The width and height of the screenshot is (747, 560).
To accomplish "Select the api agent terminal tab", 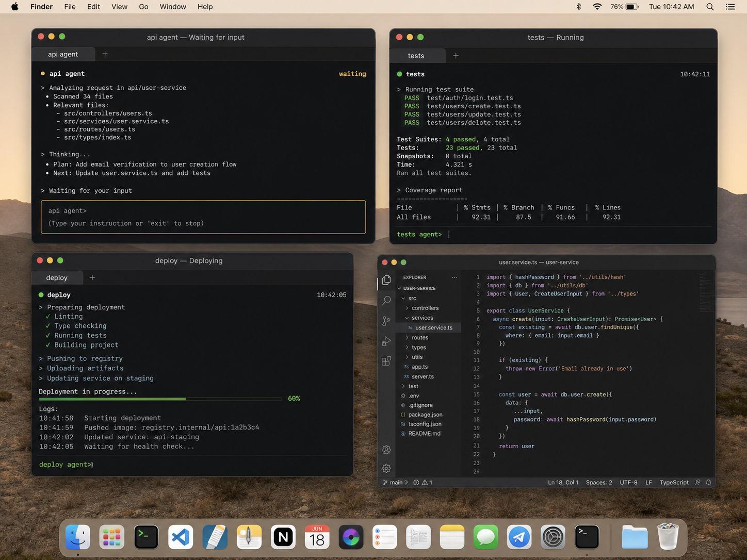I will (63, 54).
